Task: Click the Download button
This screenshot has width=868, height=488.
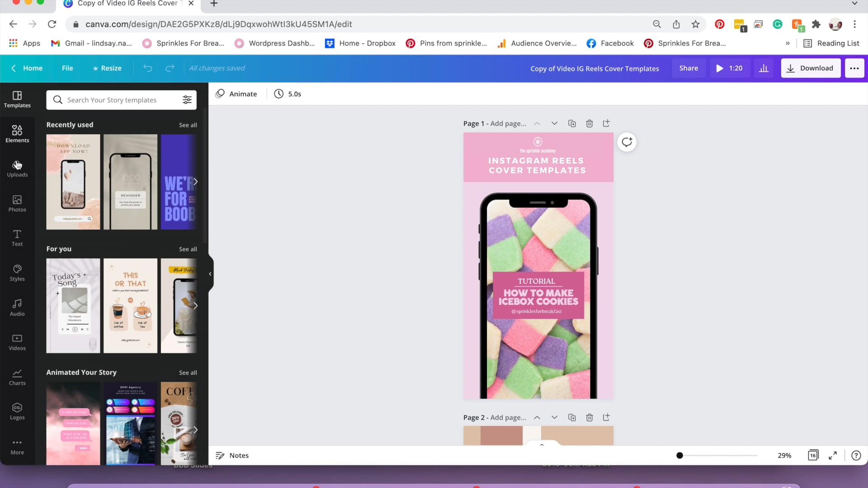Action: pos(811,68)
